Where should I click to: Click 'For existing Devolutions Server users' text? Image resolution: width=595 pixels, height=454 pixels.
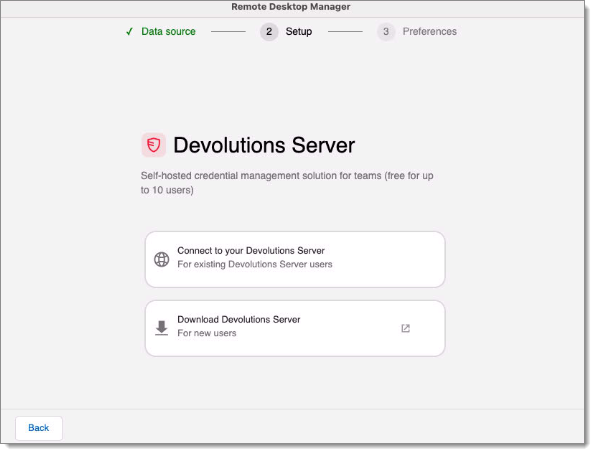[x=255, y=264]
